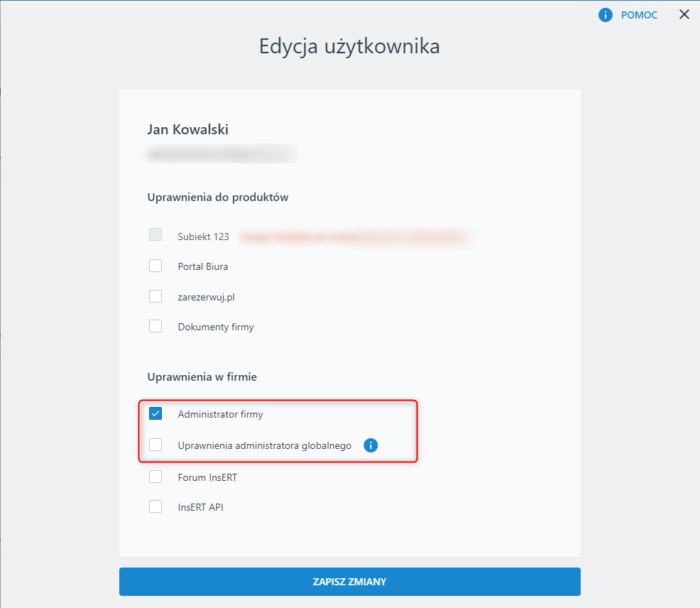Uncheck the Administrator firmy checkbox
Viewport: 700px width, 608px height.
click(155, 414)
